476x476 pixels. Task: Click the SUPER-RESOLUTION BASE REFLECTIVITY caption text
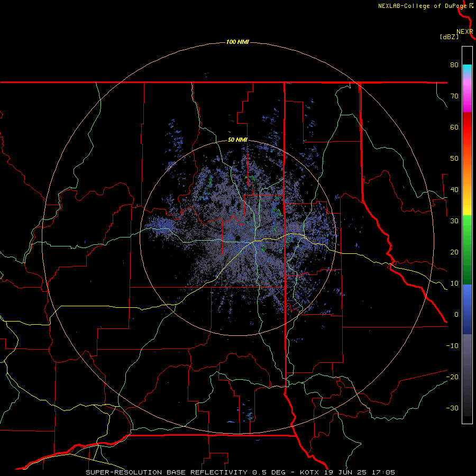tap(167, 472)
